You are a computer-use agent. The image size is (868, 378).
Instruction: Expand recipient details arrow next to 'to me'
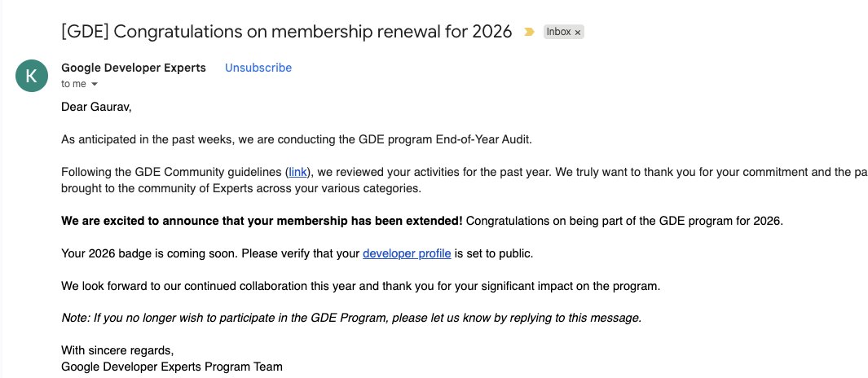click(x=94, y=84)
